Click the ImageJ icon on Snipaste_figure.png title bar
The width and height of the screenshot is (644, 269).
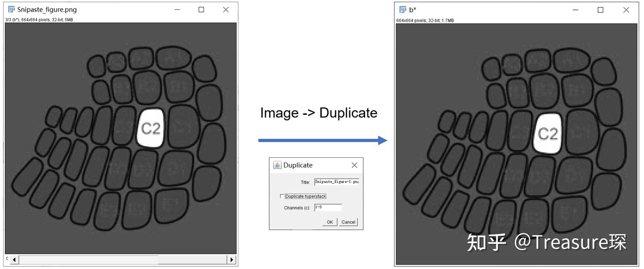11,9
